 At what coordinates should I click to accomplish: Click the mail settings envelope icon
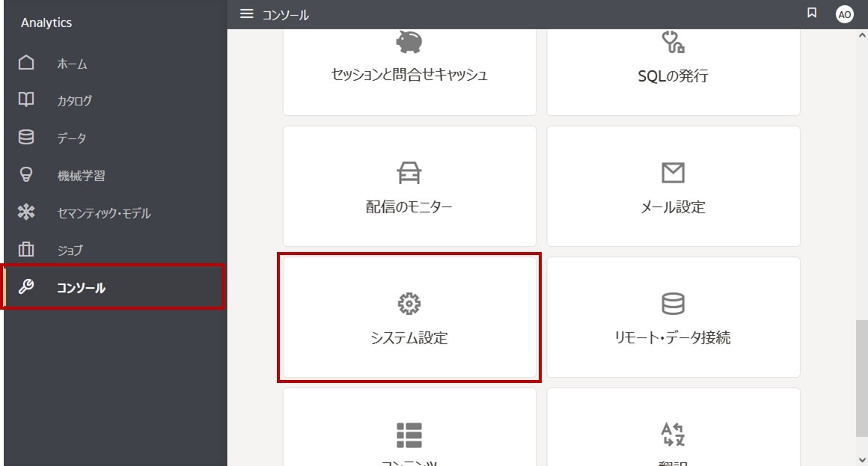tap(673, 173)
